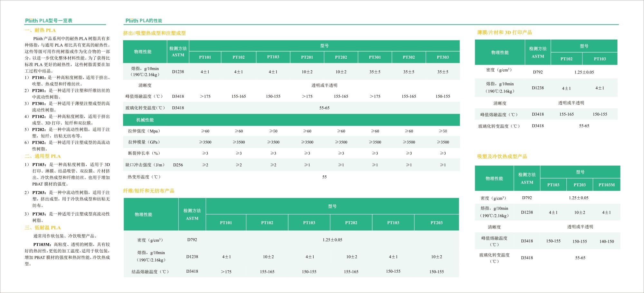Image resolution: width=644 pixels, height=293 pixels.
Task: Select the "三、低耐温 PLA" section title
Action: point(43,228)
